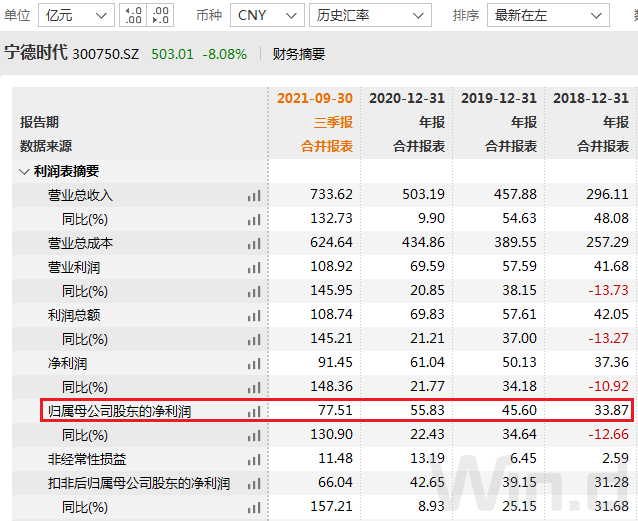The image size is (638, 521).
Task: Click the red -10.92 growth value
Action: point(608,386)
